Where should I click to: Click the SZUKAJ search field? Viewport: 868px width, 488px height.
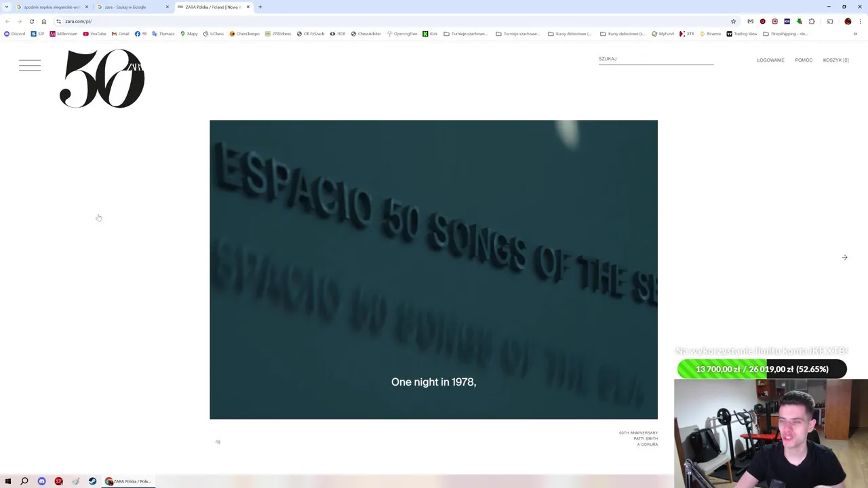click(656, 60)
